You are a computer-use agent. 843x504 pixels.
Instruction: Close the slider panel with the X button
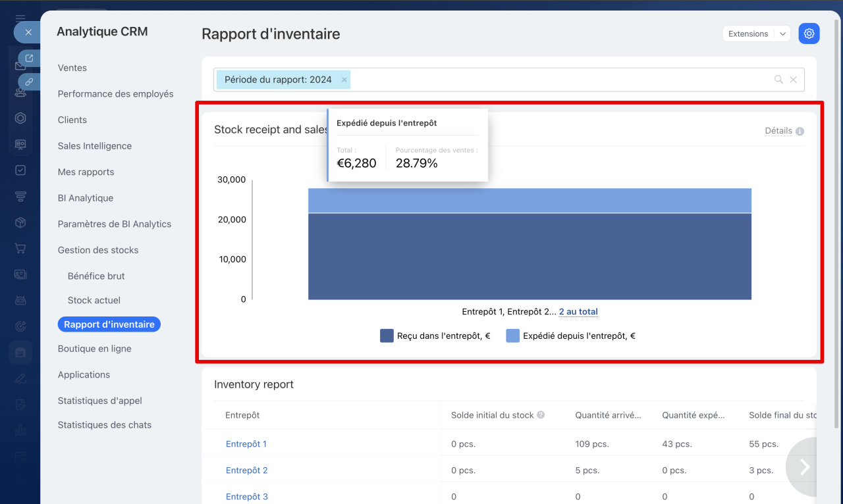(28, 32)
